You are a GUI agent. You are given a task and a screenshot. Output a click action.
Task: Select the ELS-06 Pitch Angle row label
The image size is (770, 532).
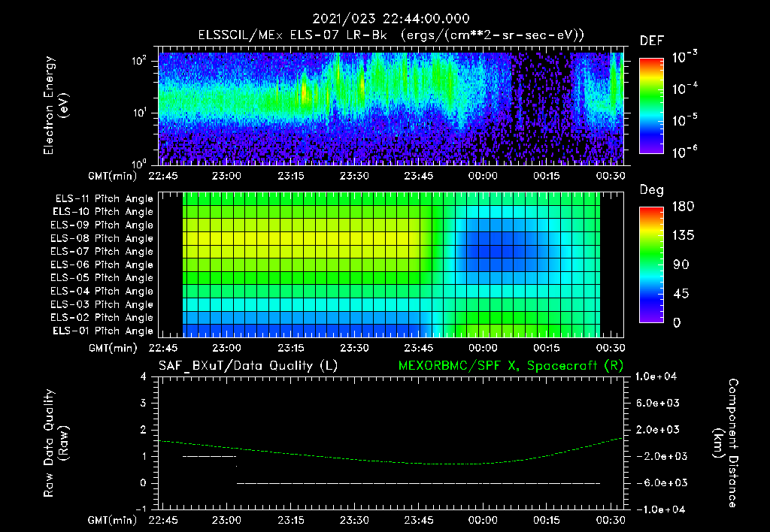(x=102, y=265)
